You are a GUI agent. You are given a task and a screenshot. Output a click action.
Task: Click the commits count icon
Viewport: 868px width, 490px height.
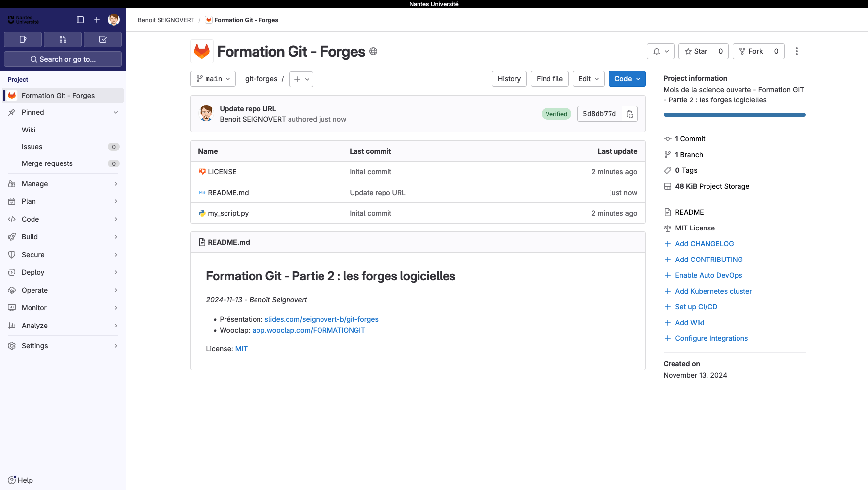668,139
